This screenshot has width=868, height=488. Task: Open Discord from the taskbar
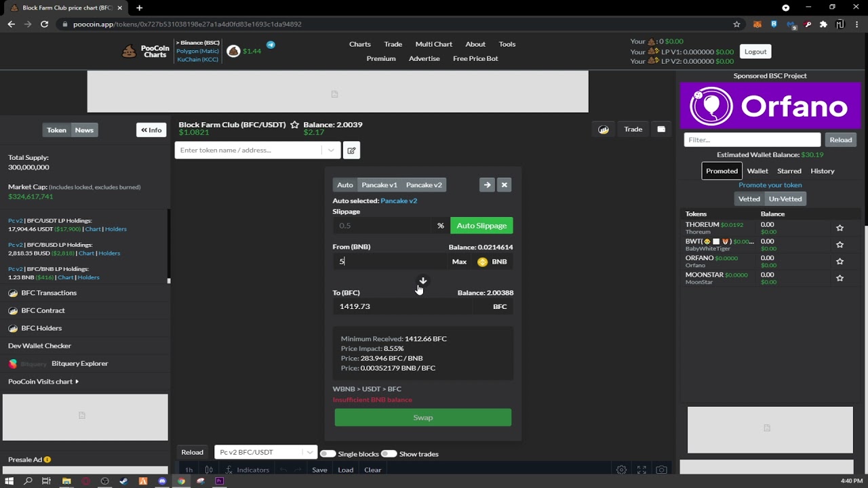[162, 481]
